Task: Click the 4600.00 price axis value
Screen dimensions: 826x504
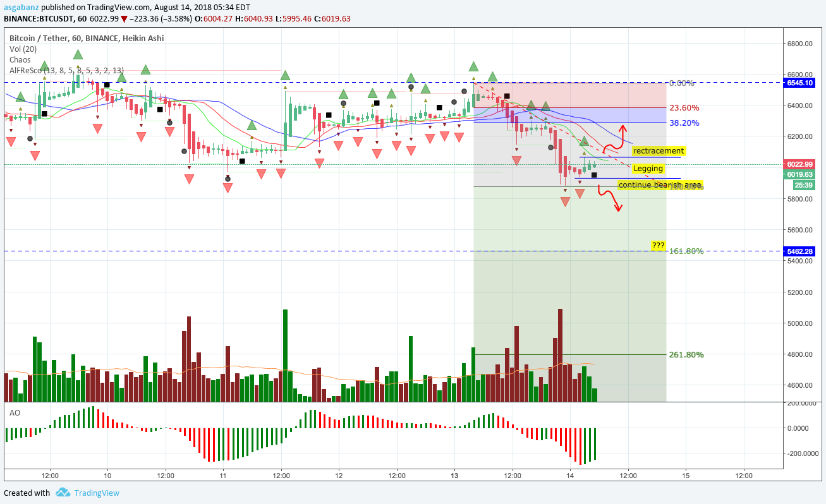Action: (799, 385)
